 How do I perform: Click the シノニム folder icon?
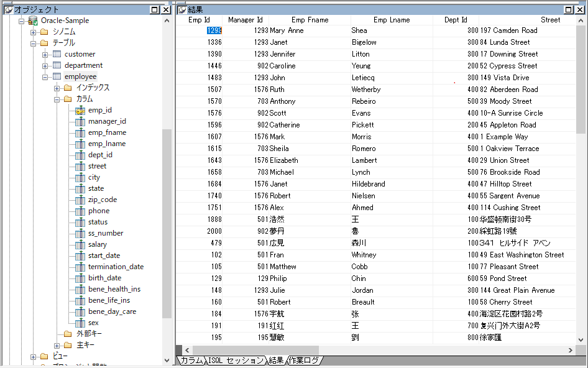[44, 32]
